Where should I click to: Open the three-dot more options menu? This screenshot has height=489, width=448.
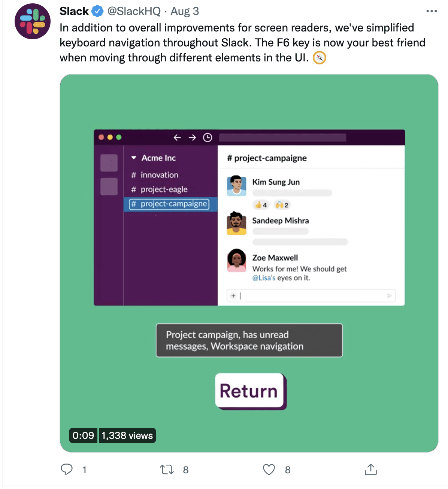click(432, 11)
